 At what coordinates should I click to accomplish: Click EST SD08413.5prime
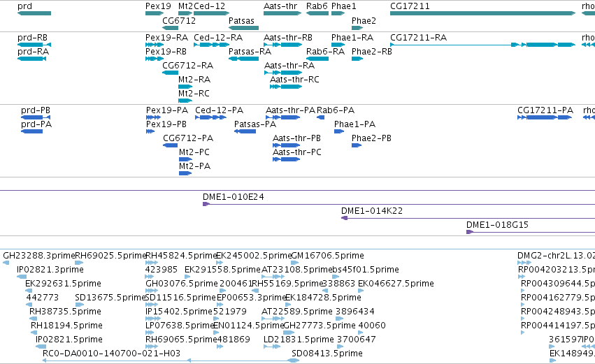point(327,354)
